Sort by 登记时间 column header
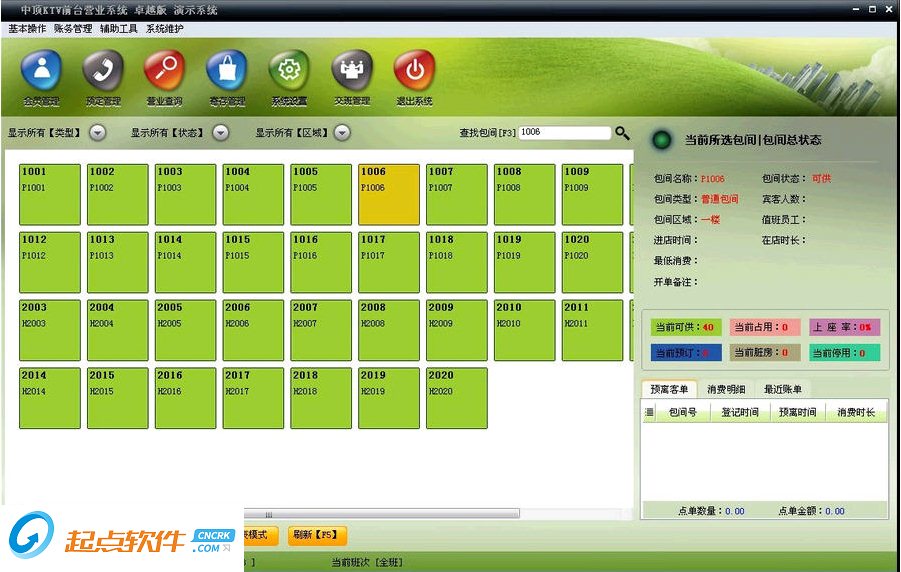The height and width of the screenshot is (572, 901). coord(740,412)
